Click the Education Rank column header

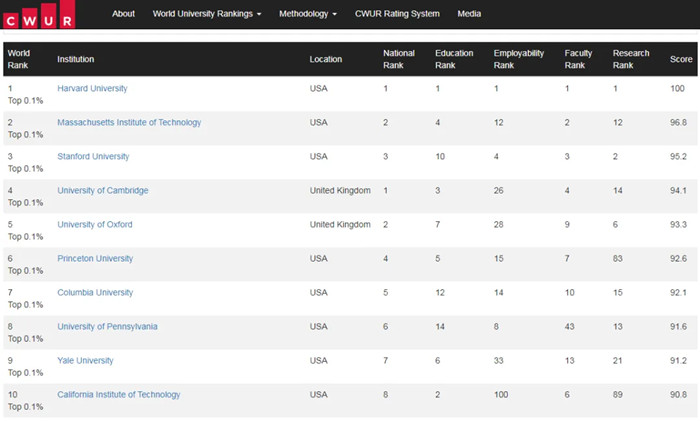coord(454,59)
